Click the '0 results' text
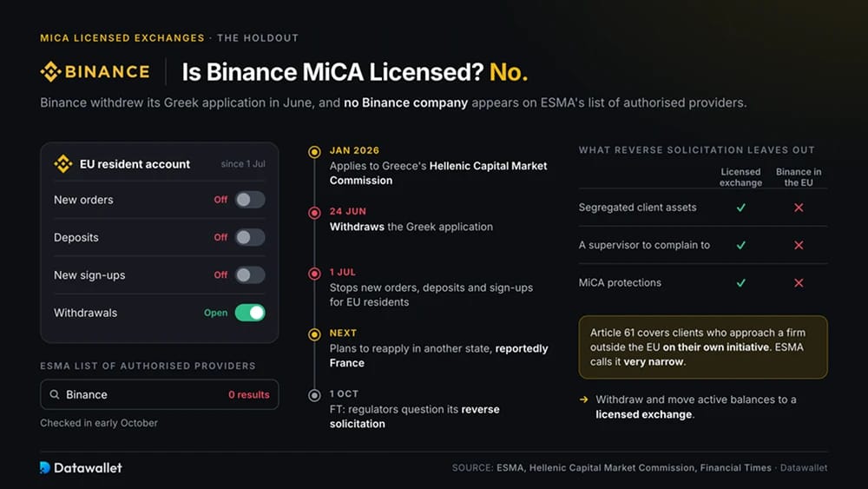This screenshot has height=489, width=868. point(248,394)
